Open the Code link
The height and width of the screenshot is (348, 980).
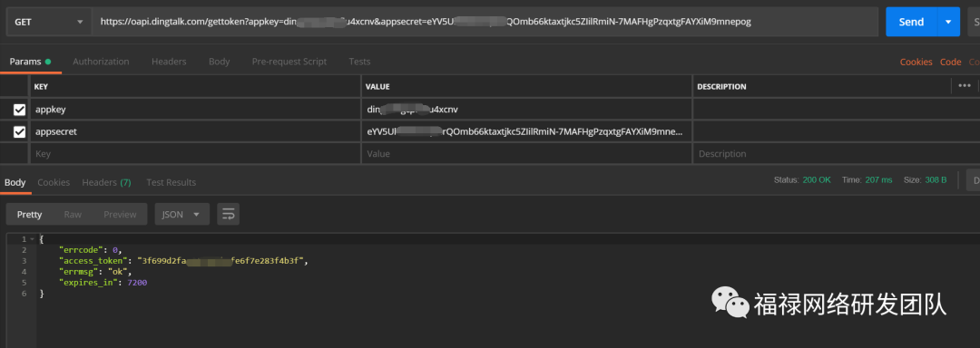pos(951,62)
